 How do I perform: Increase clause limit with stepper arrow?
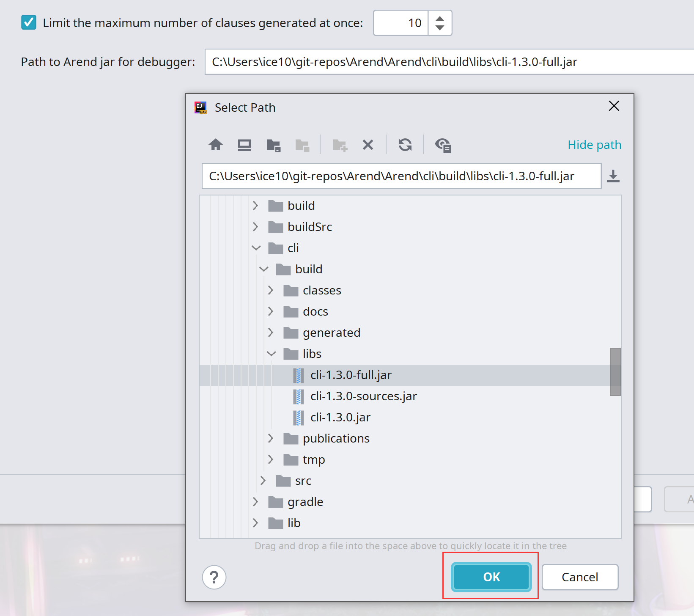pos(440,18)
